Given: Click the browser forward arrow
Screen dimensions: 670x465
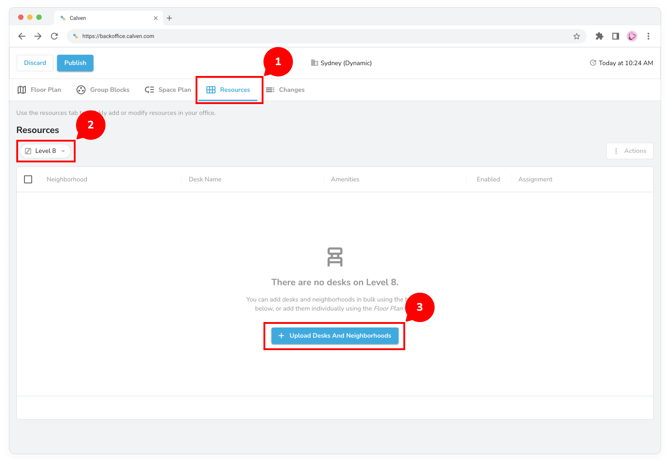Looking at the screenshot, I should (x=38, y=36).
